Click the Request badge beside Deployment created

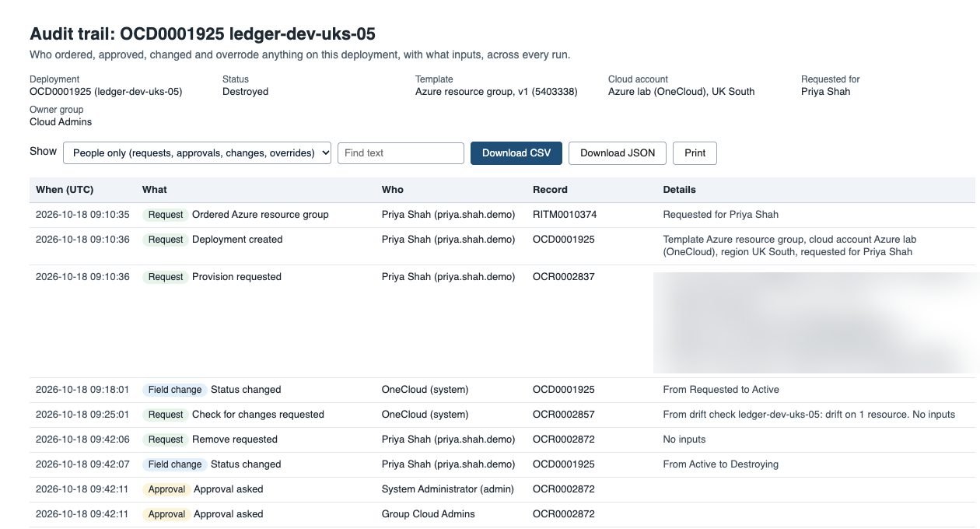click(166, 240)
